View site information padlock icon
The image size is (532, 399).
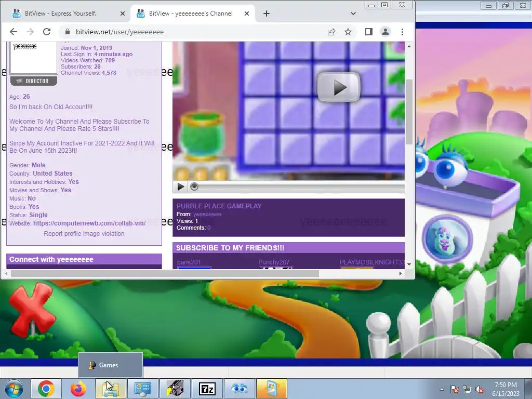pyautogui.click(x=68, y=32)
